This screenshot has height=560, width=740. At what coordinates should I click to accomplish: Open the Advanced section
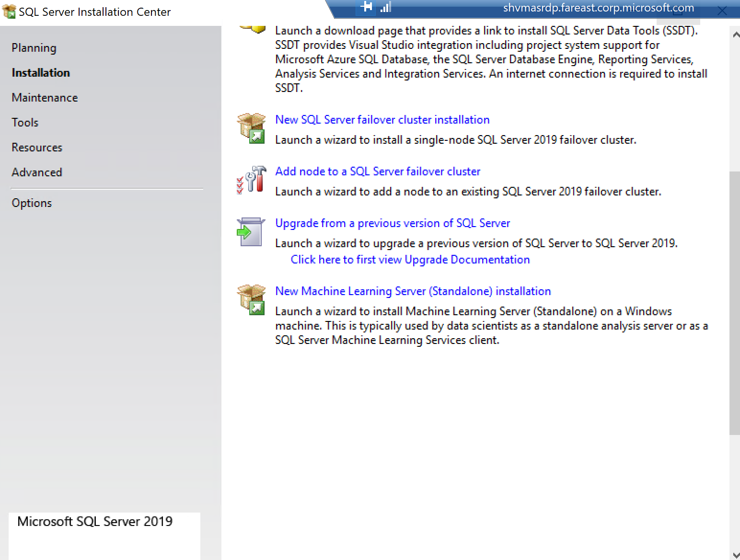pos(37,172)
